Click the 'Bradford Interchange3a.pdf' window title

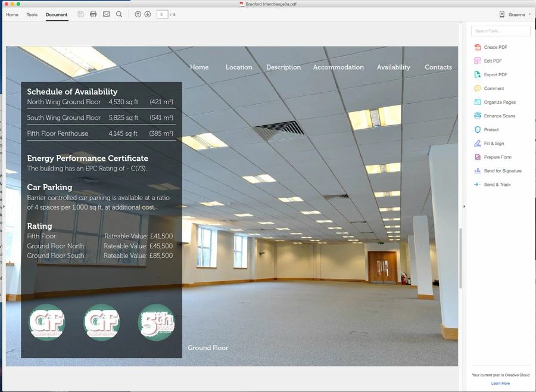pos(271,4)
